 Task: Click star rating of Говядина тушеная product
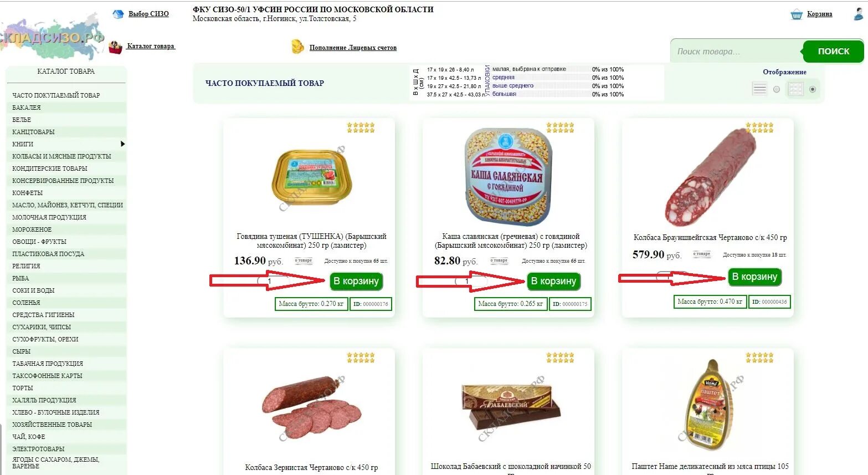click(361, 127)
